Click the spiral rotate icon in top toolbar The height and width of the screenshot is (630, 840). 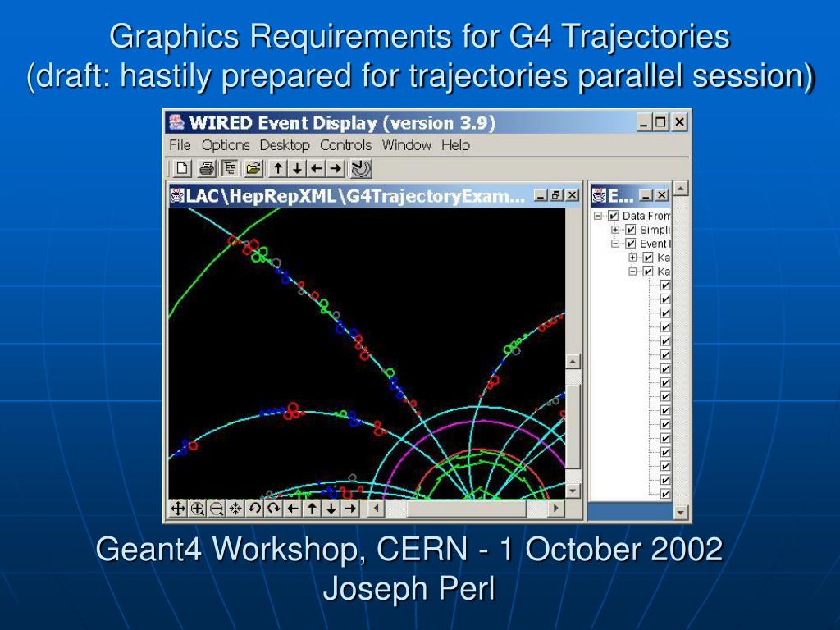(360, 169)
